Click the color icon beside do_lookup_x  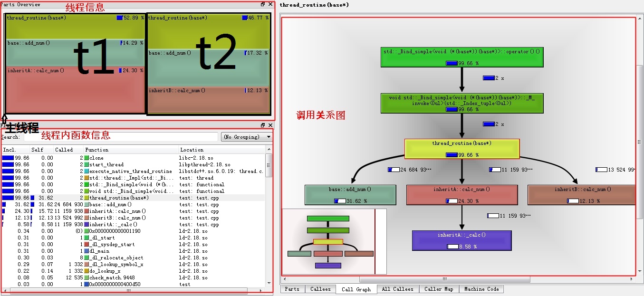(x=87, y=271)
